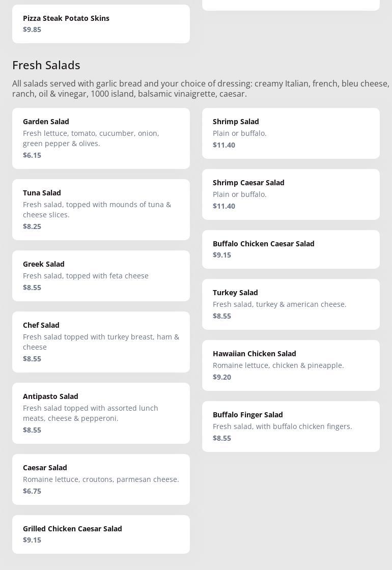Click the $6.75 Caesar Salad price
Viewport: 392px width, 570px height.
tap(32, 491)
